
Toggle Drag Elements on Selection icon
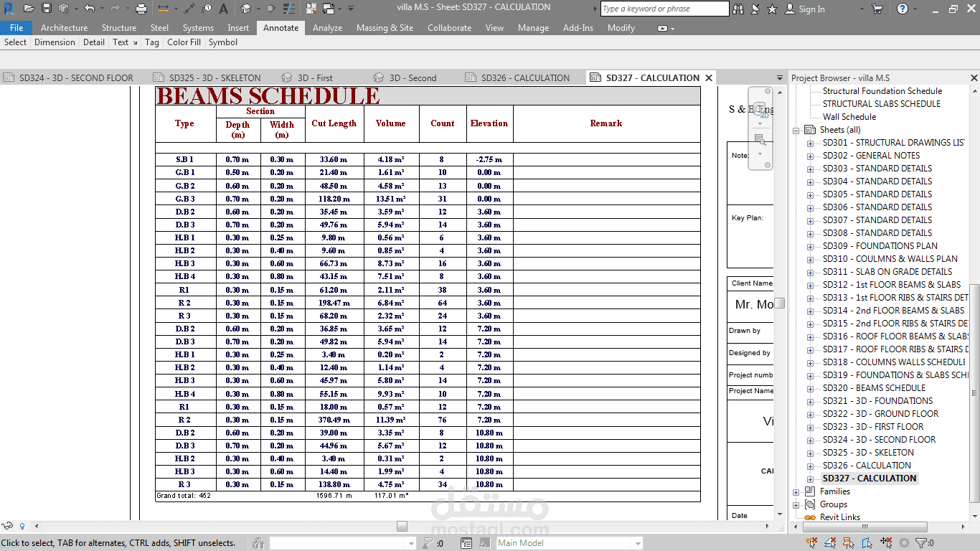click(886, 543)
